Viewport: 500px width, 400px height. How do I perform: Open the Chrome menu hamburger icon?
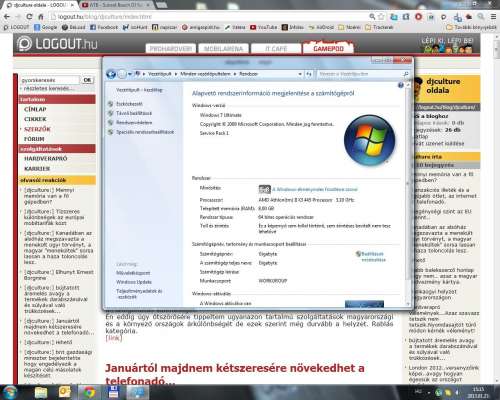pyautogui.click(x=493, y=16)
